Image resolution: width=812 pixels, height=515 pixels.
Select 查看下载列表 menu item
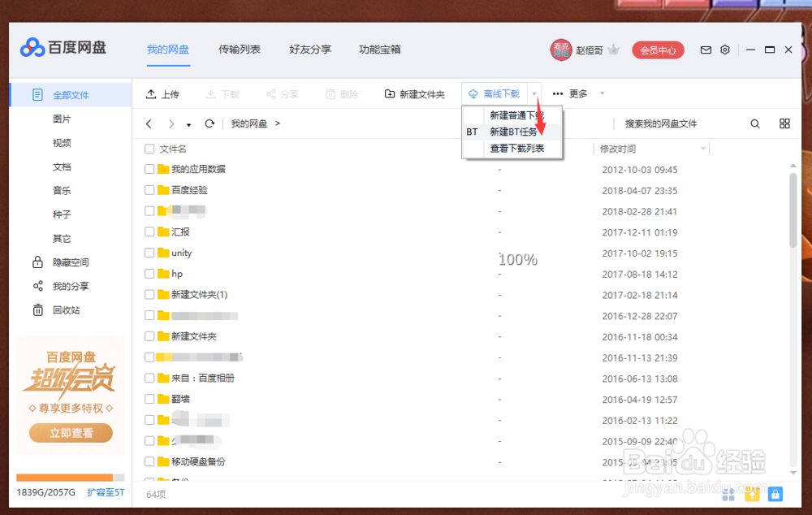512,148
